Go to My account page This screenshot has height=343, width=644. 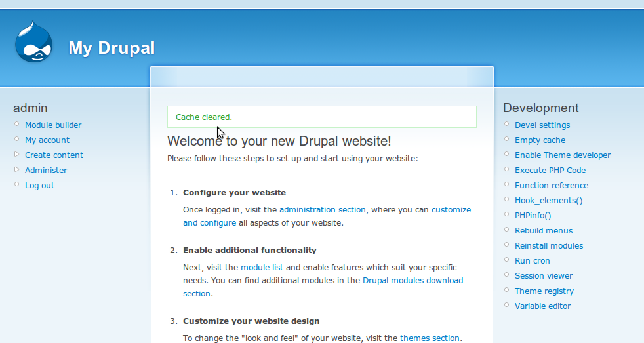pyautogui.click(x=47, y=140)
